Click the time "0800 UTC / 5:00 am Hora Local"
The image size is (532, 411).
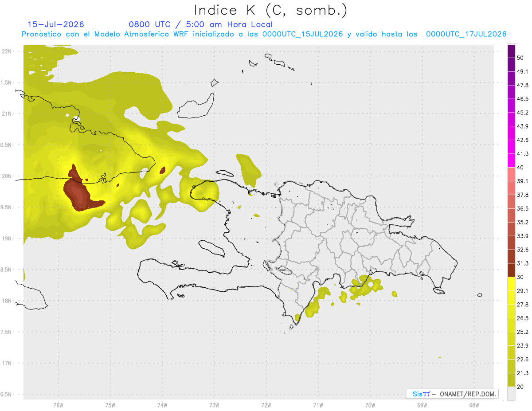click(x=201, y=24)
